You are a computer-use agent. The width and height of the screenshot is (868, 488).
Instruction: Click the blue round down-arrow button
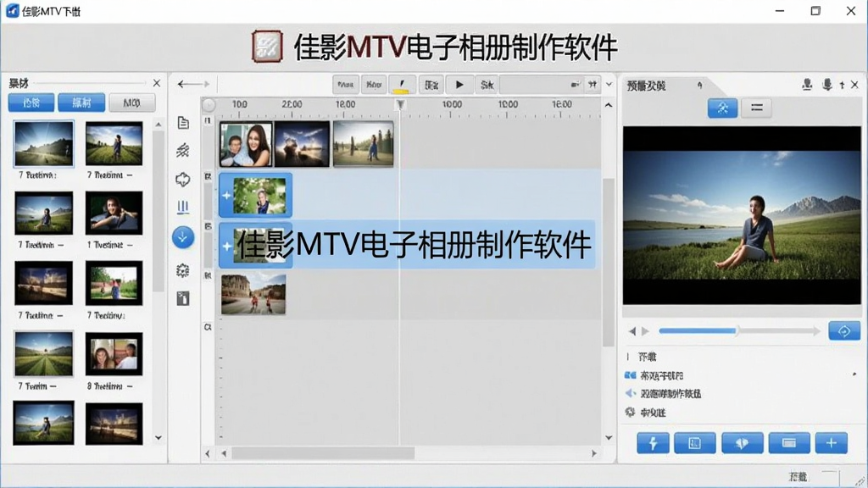tap(183, 237)
